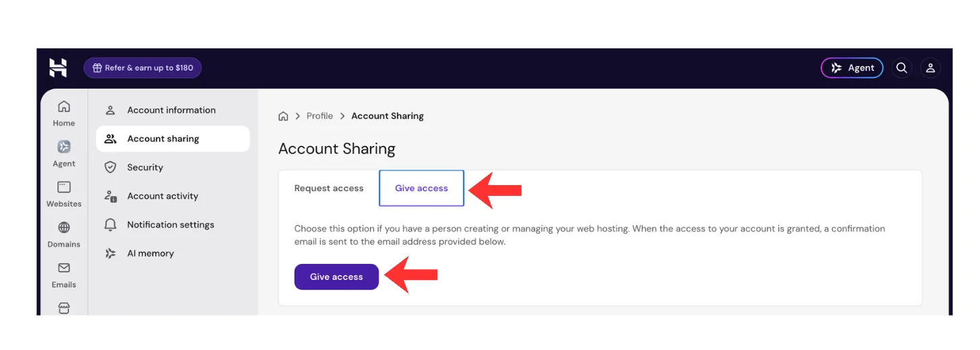Click the Hostinger logo icon

click(x=58, y=67)
